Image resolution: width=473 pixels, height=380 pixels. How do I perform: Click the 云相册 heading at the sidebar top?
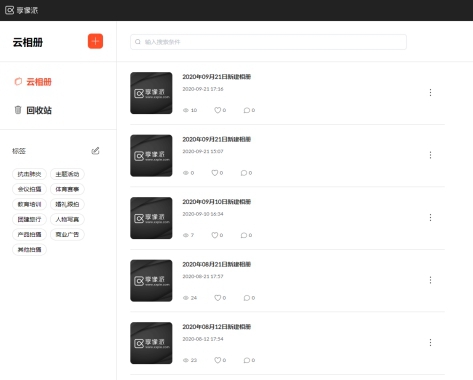(28, 42)
